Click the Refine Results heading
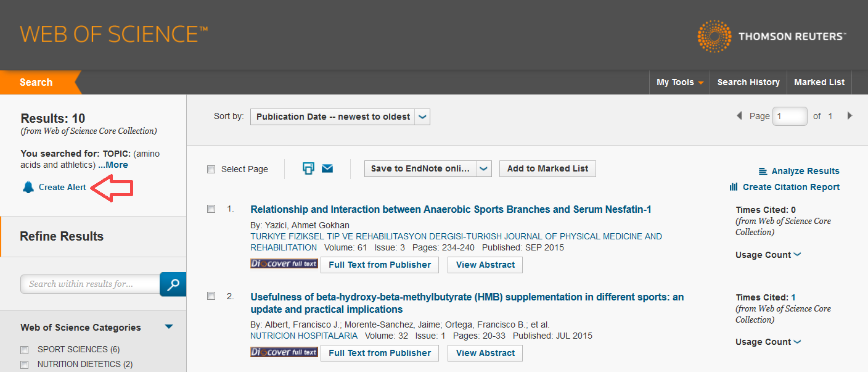Screen dimensions: 868x372 (x=62, y=236)
